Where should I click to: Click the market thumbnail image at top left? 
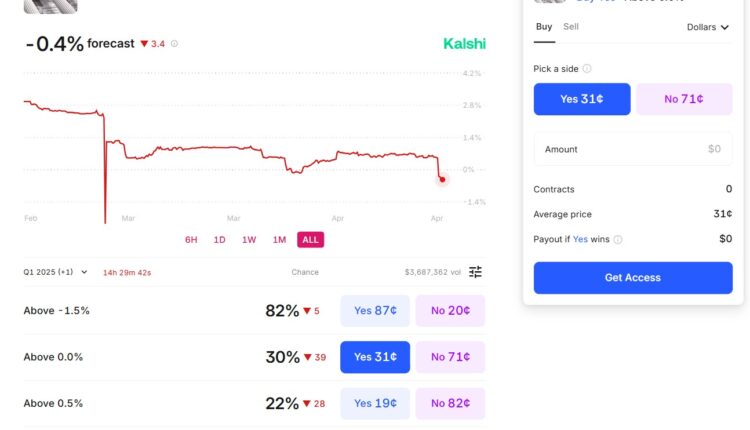click(x=50, y=5)
